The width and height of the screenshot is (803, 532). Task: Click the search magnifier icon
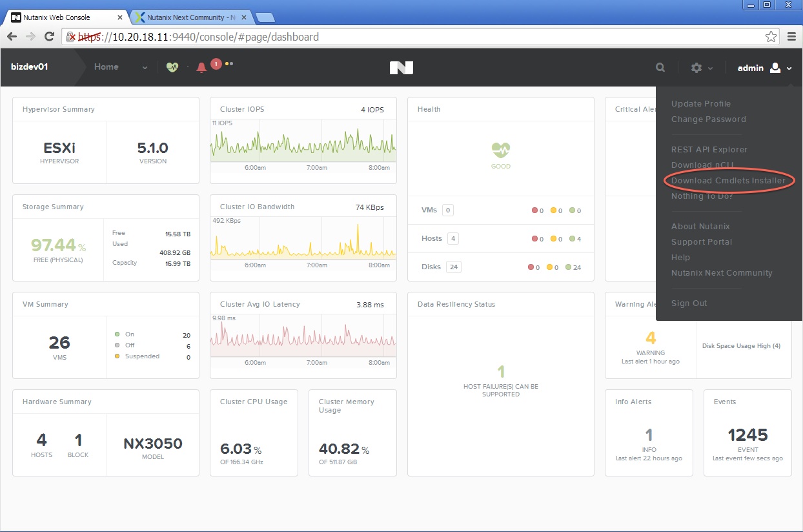pos(660,67)
